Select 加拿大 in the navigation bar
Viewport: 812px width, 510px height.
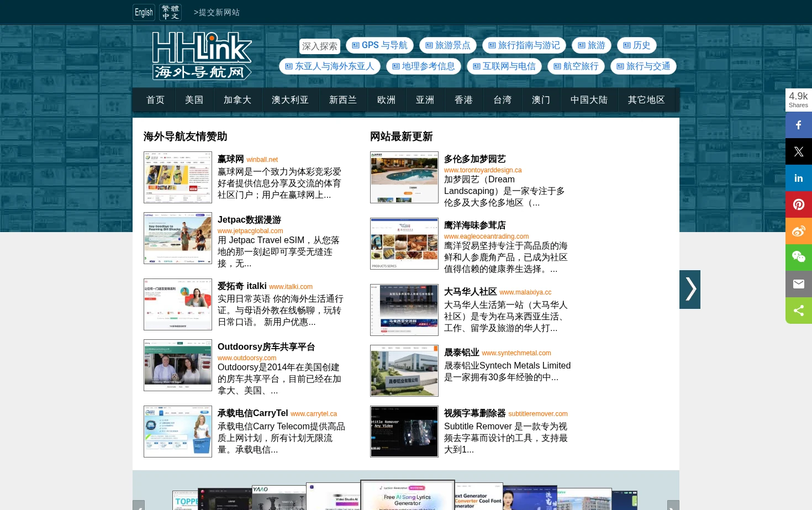point(238,100)
